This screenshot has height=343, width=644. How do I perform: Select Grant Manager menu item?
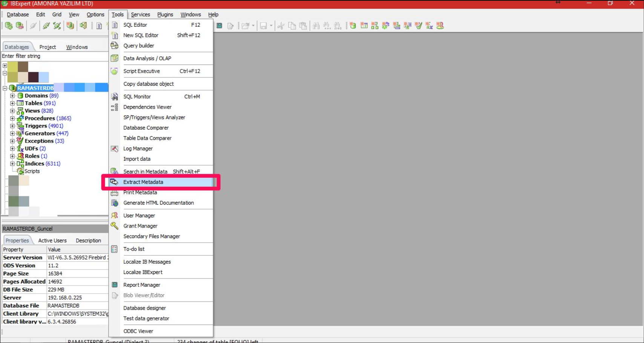coord(161,226)
